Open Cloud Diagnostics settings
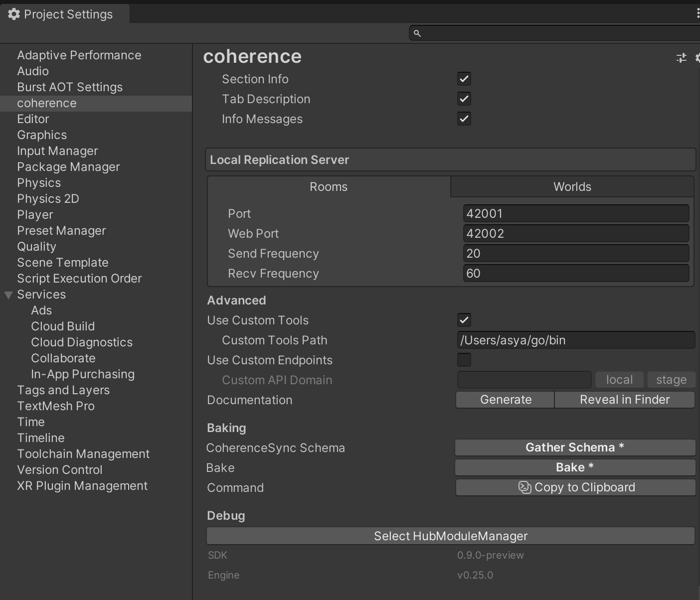Screen dimensions: 700x600 tap(82, 342)
